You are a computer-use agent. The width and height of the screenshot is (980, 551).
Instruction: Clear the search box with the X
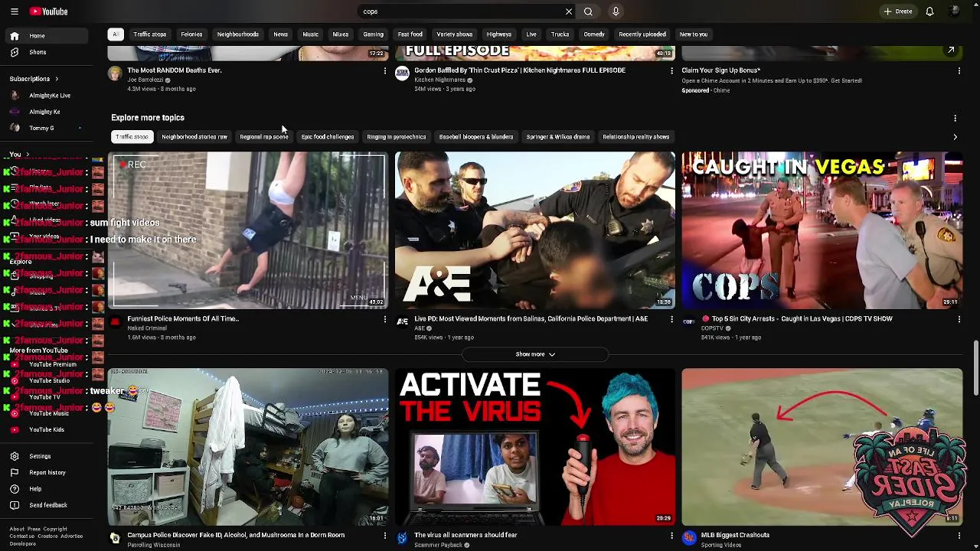point(569,11)
